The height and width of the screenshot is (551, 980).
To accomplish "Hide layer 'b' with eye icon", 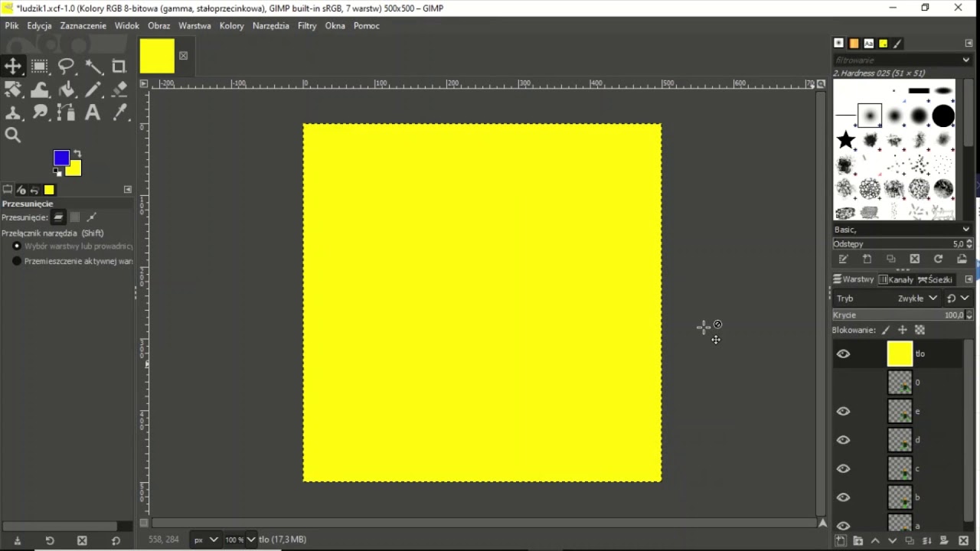I will point(843,497).
